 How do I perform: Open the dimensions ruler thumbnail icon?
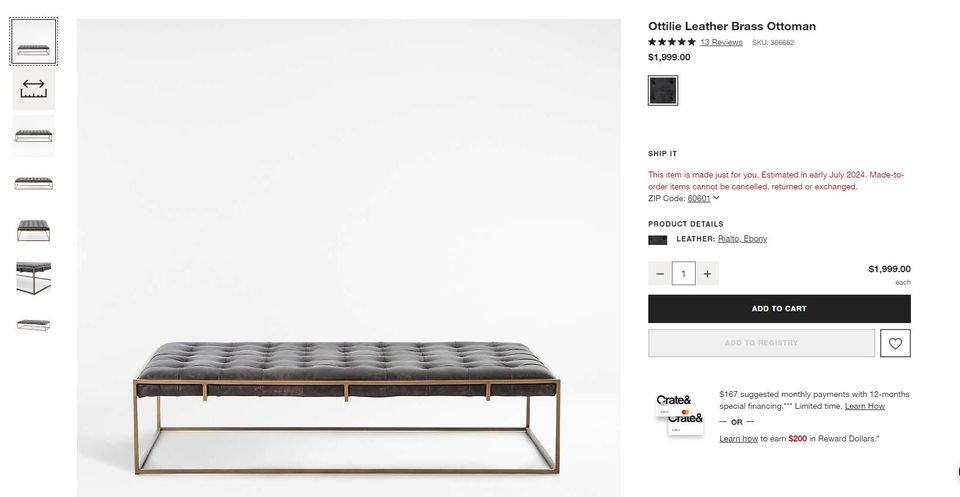pyautogui.click(x=34, y=89)
